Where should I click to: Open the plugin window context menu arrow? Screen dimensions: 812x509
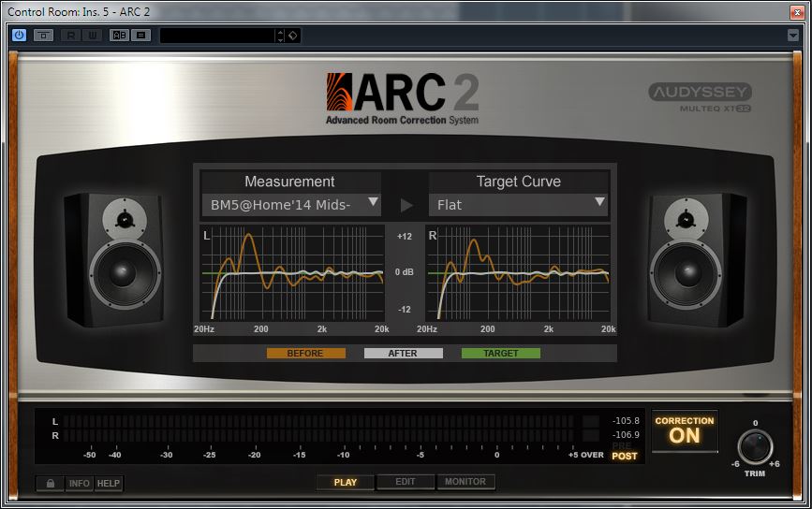tap(793, 36)
